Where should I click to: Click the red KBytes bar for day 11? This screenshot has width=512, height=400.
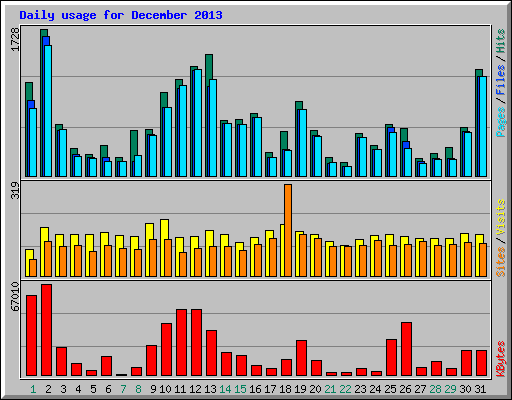pos(181,343)
